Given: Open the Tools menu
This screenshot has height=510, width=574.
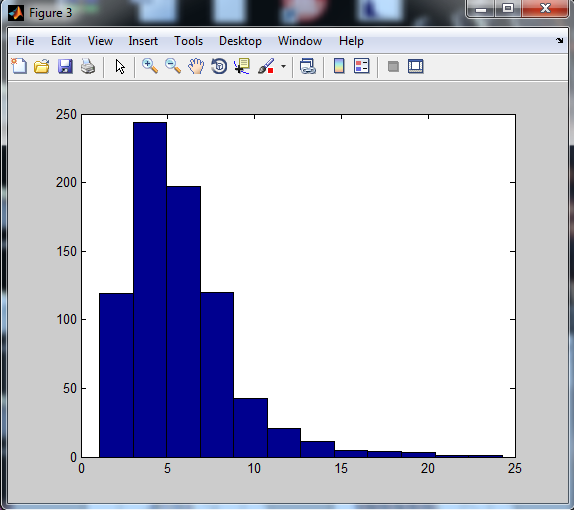Looking at the screenshot, I should (189, 41).
